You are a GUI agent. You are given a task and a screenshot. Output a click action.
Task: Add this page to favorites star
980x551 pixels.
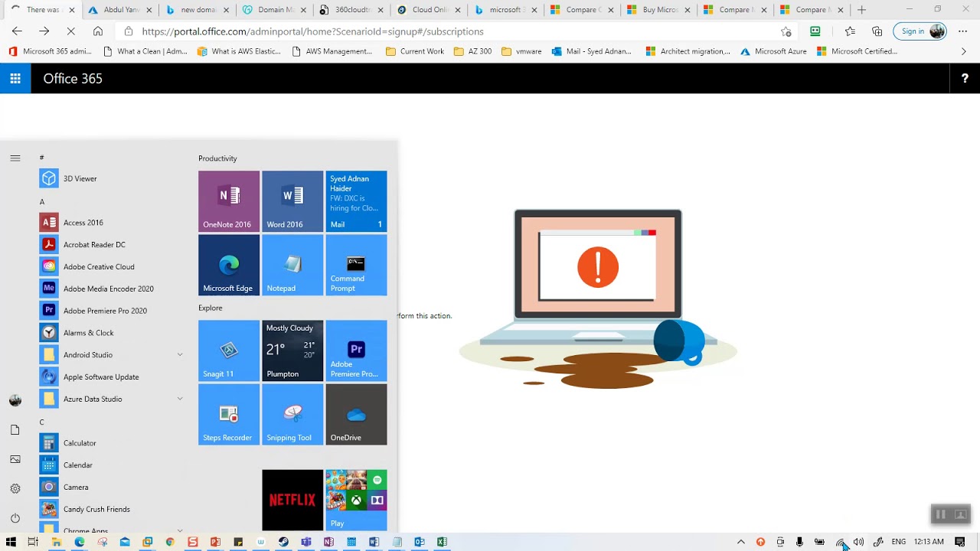786,31
